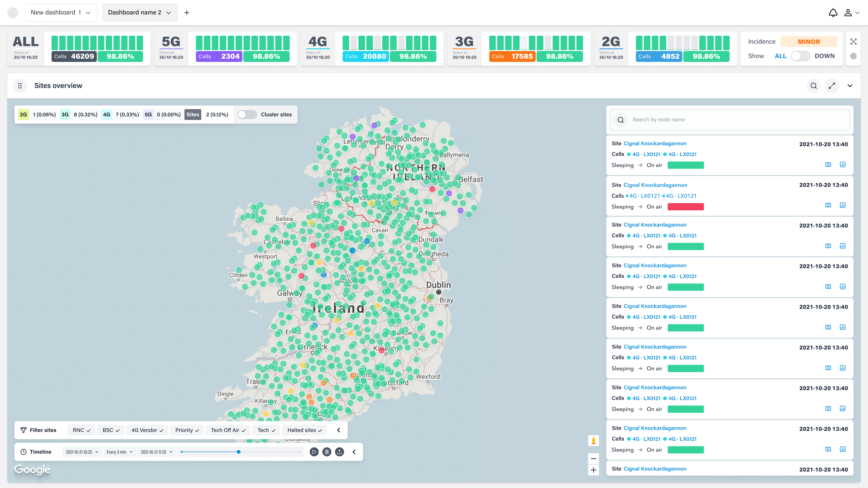
Task: Expand Sites overview to full screen
Action: click(832, 86)
